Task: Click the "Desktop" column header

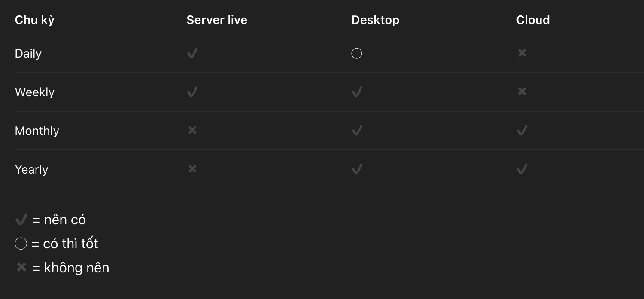Action: [375, 20]
